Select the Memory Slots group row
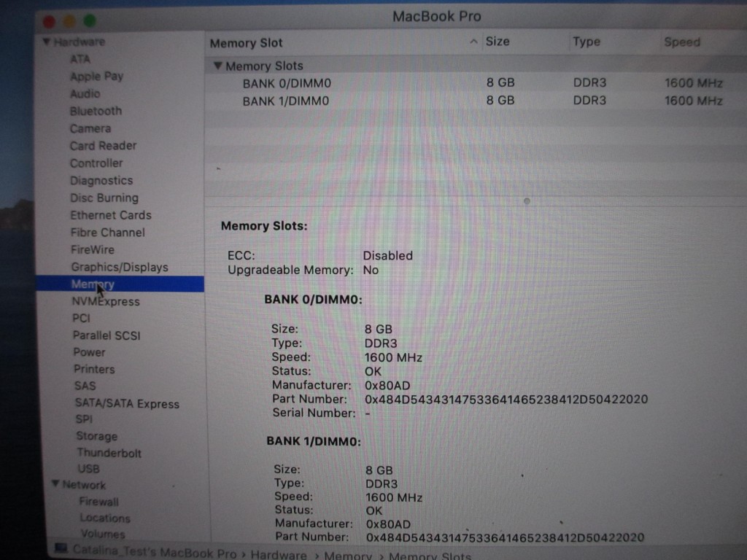The height and width of the screenshot is (560, 747). (476, 65)
